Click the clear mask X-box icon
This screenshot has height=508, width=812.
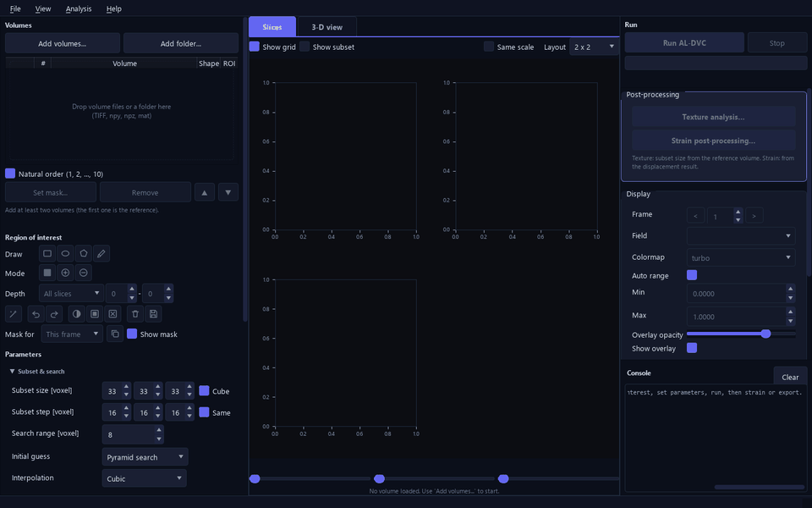tap(112, 313)
